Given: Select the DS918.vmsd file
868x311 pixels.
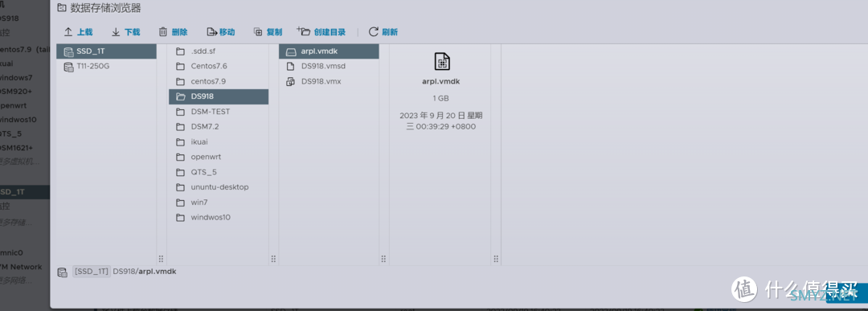Looking at the screenshot, I should (x=329, y=67).
